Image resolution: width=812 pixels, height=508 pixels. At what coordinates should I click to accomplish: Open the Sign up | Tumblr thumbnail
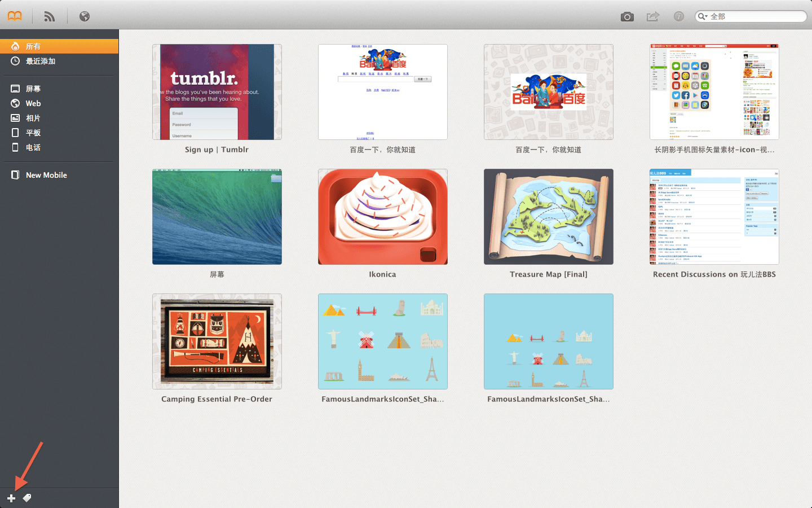(x=217, y=92)
